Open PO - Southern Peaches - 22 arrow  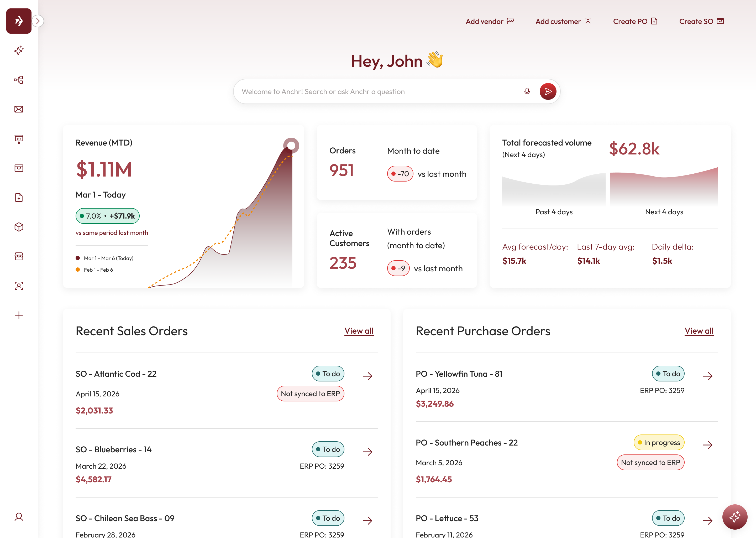click(707, 445)
